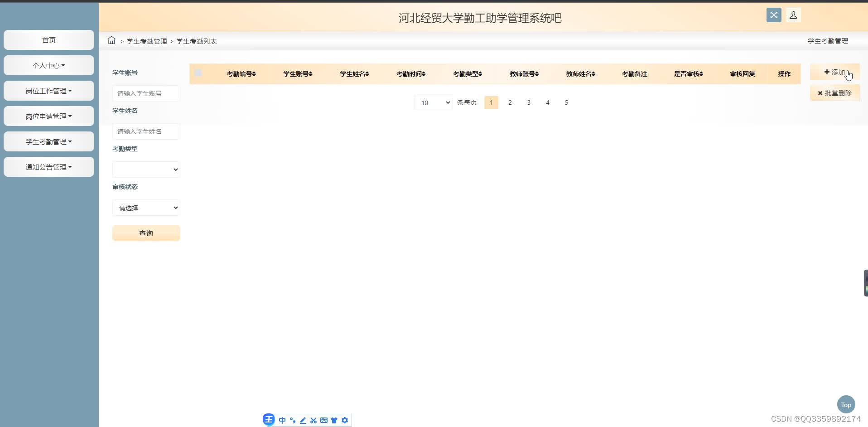Click the 审核回复 column header
The width and height of the screenshot is (868, 427).
pos(743,74)
